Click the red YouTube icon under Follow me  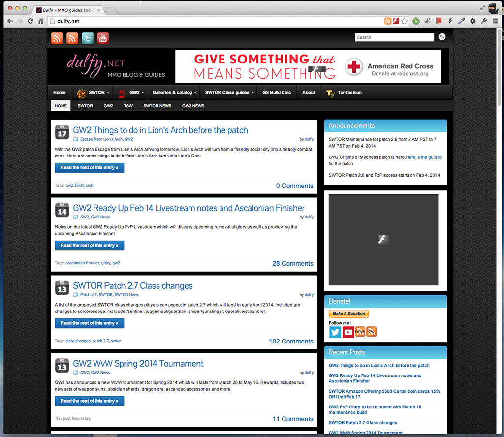348,332
